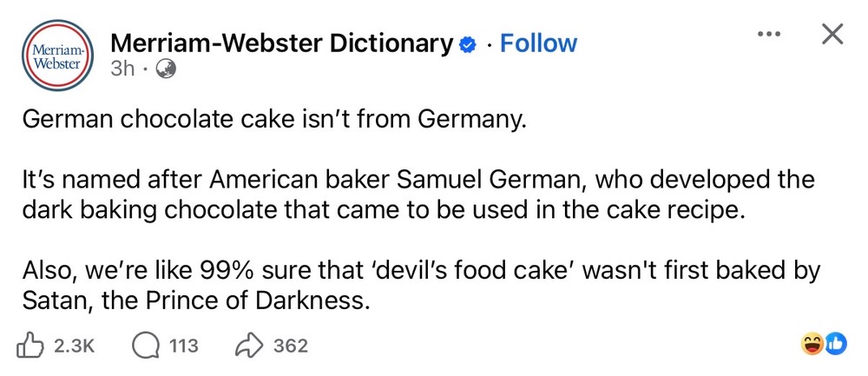The image size is (868, 376).
Task: Click the thumbs-up Like icon
Action: [x=30, y=346]
